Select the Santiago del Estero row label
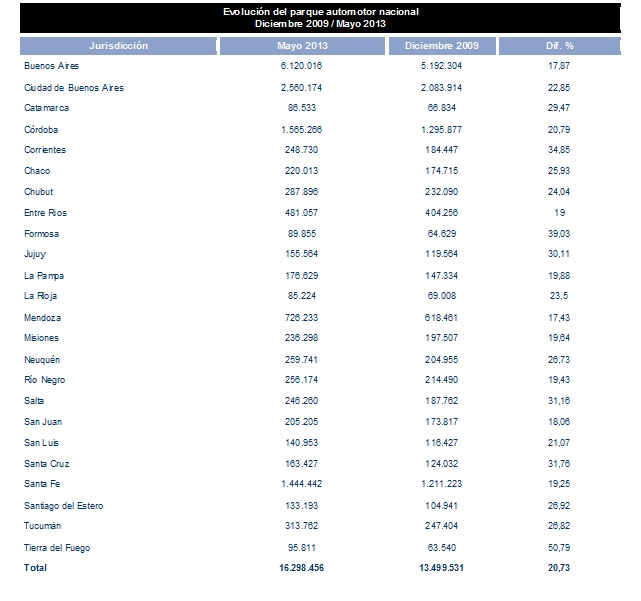641x601 pixels. (64, 505)
